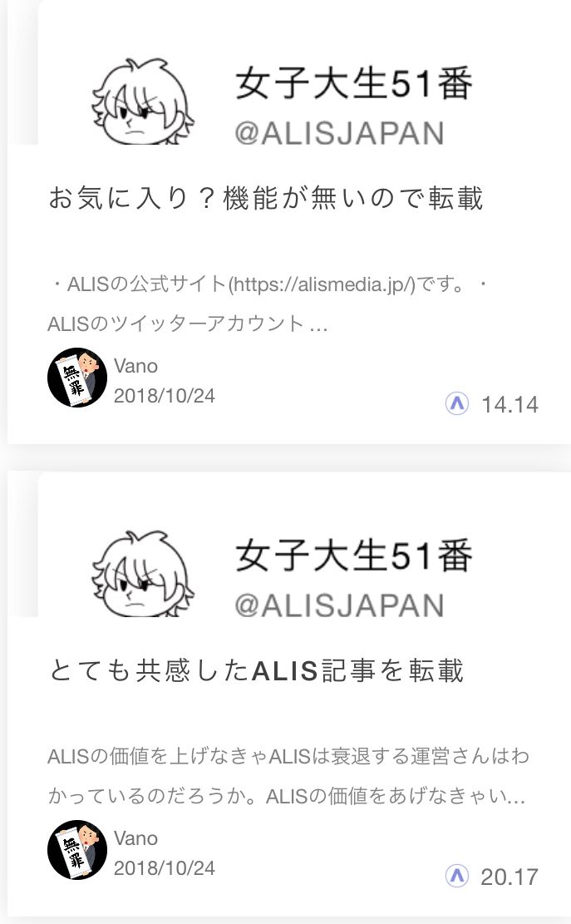
Task: Open Vano's avatar on first article
Action: tap(77, 377)
